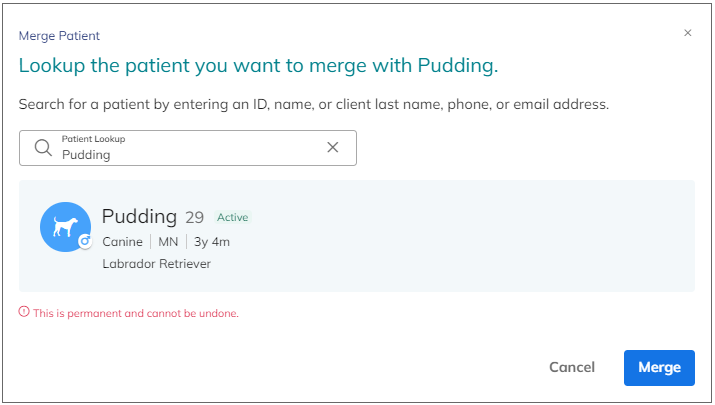This screenshot has width=715, height=405.
Task: Click the male gender badge on avatar
Action: [85, 241]
